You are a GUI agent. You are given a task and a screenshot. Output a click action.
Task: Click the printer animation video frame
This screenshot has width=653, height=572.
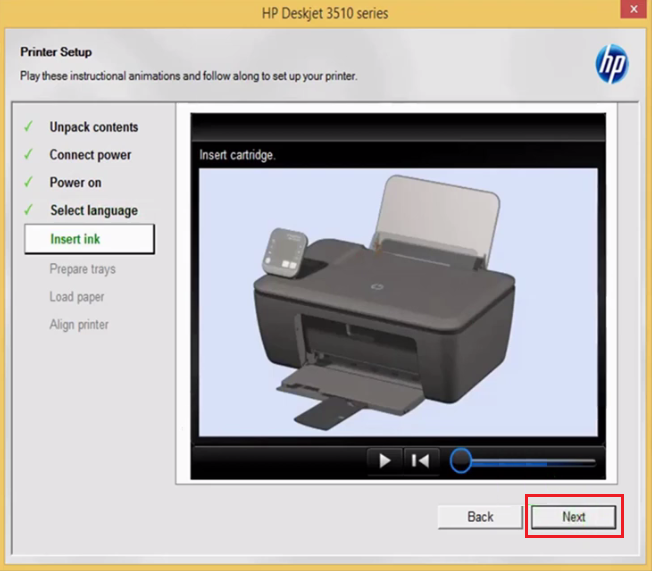point(398,302)
